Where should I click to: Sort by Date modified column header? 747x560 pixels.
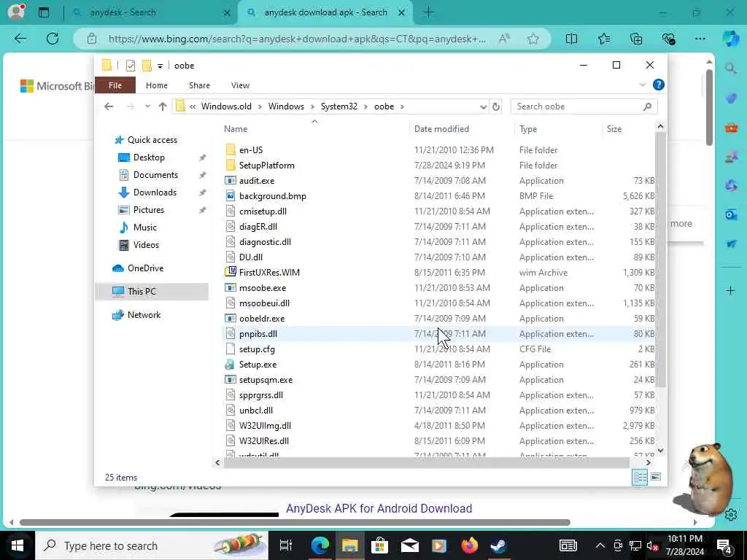pyautogui.click(x=441, y=129)
